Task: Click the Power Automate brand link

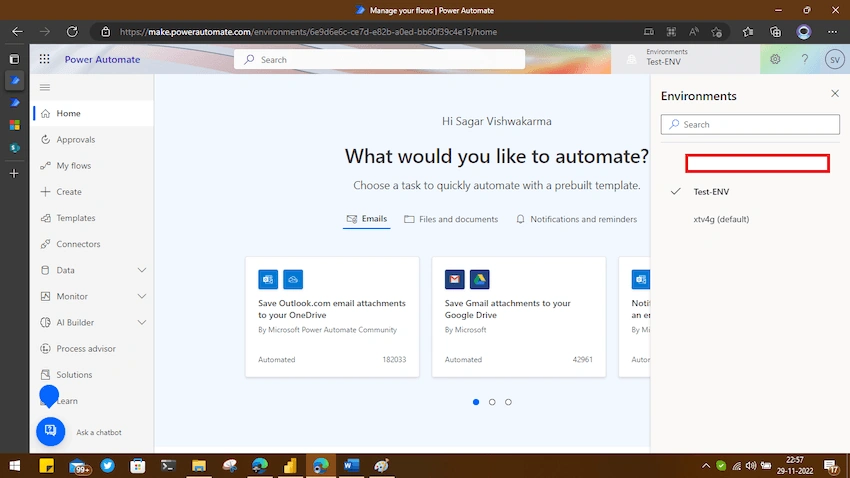Action: click(x=102, y=59)
